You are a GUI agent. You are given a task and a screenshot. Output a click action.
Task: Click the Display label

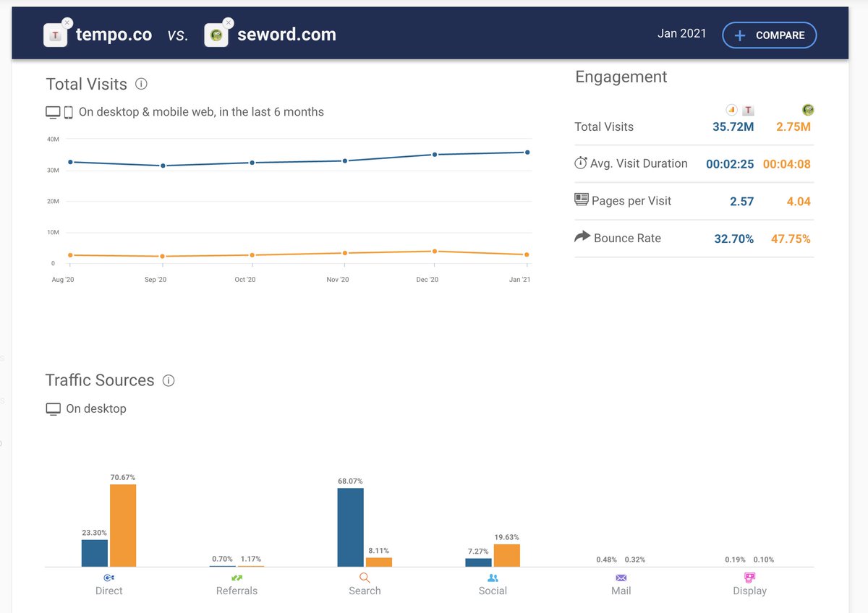tap(749, 591)
